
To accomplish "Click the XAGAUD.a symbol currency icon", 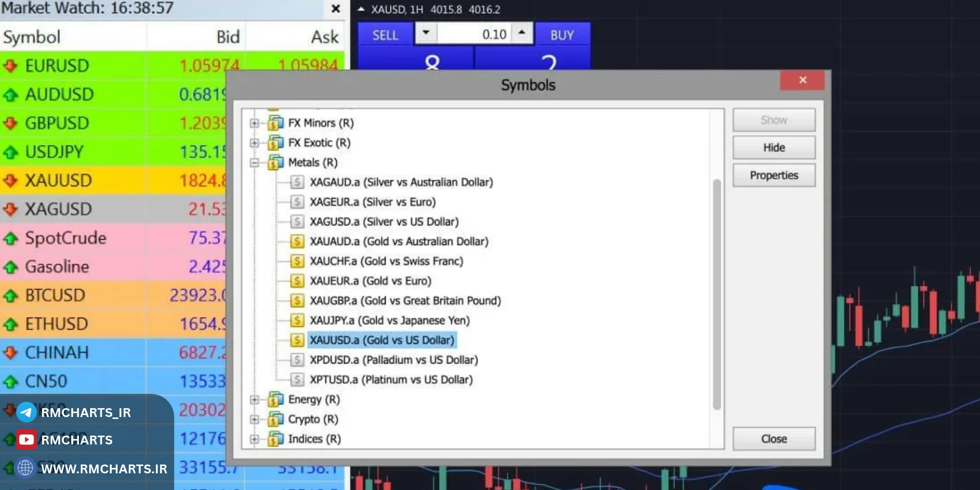I will click(x=297, y=182).
